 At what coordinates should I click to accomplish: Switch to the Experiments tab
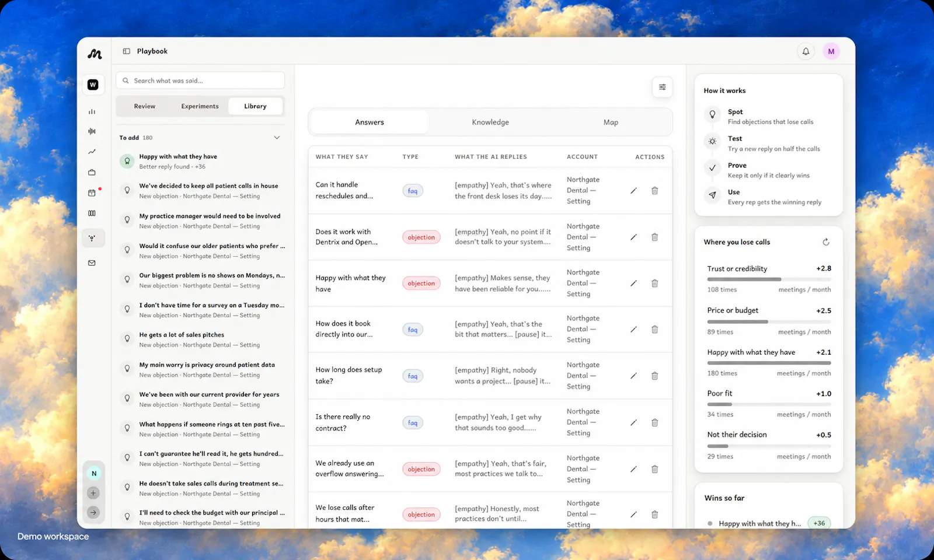[x=200, y=106]
